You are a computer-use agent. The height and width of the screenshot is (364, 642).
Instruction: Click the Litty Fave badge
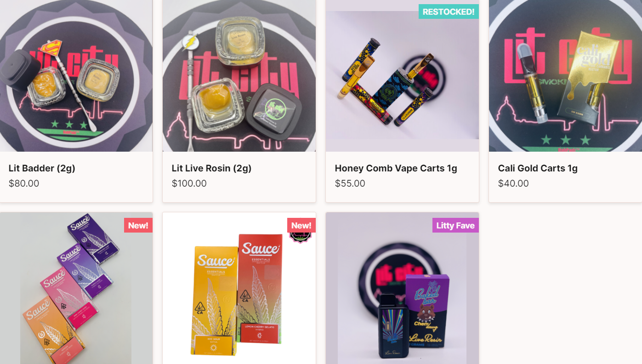tap(455, 225)
